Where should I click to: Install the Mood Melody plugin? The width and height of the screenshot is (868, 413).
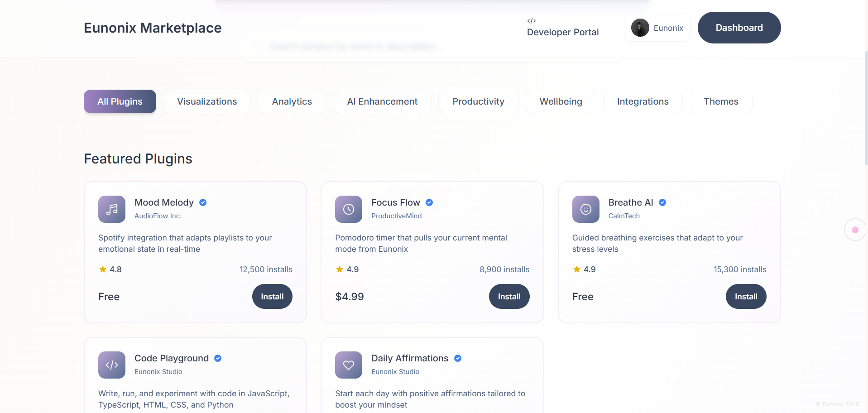(x=272, y=296)
